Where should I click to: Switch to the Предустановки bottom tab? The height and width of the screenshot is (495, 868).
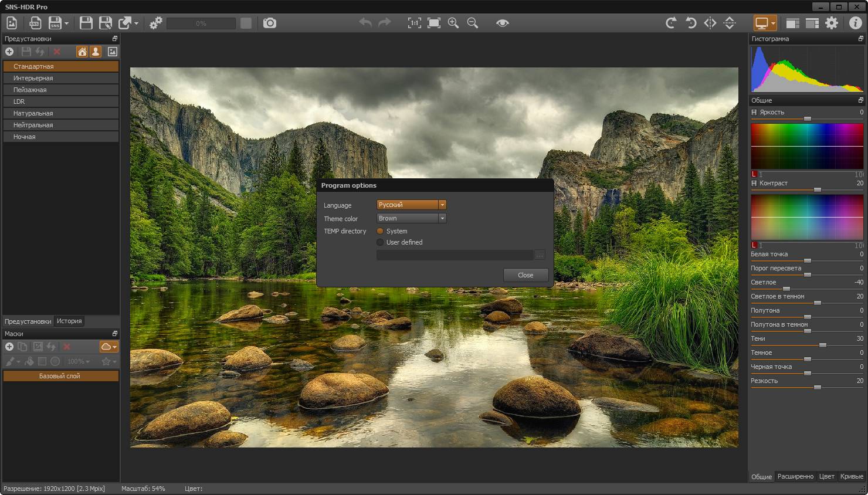coord(28,321)
